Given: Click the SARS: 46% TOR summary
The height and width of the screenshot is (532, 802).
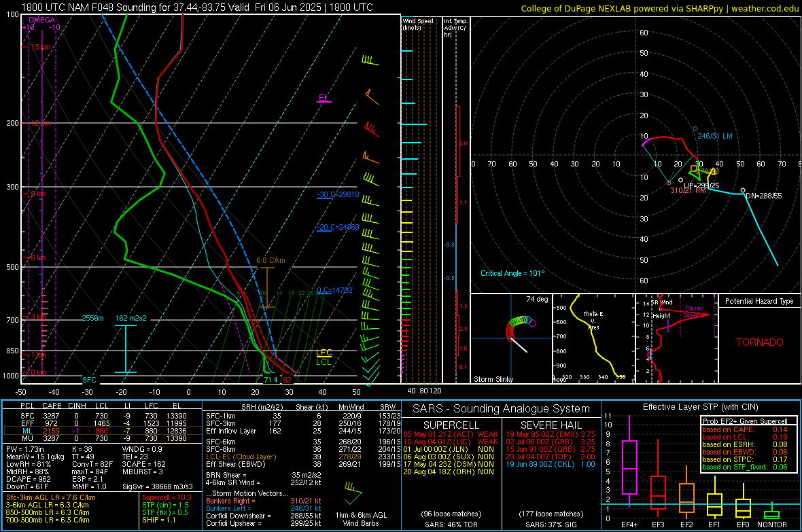Looking at the screenshot, I should click(x=451, y=525).
